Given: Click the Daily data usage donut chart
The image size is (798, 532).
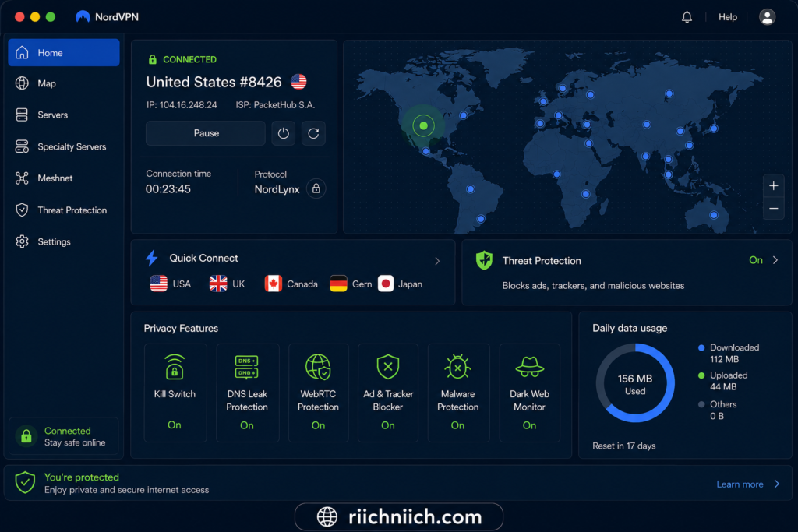Looking at the screenshot, I should point(635,383).
